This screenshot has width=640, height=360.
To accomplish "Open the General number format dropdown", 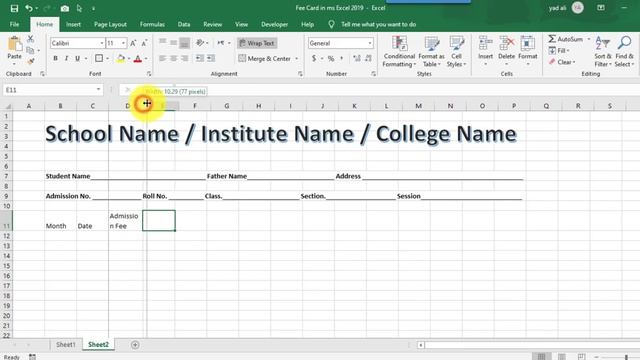I will pyautogui.click(x=370, y=43).
